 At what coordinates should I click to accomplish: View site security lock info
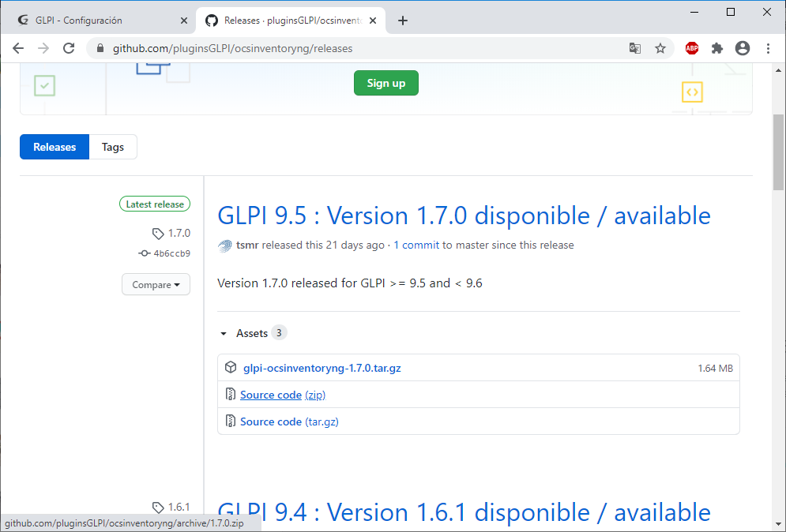pyautogui.click(x=100, y=48)
